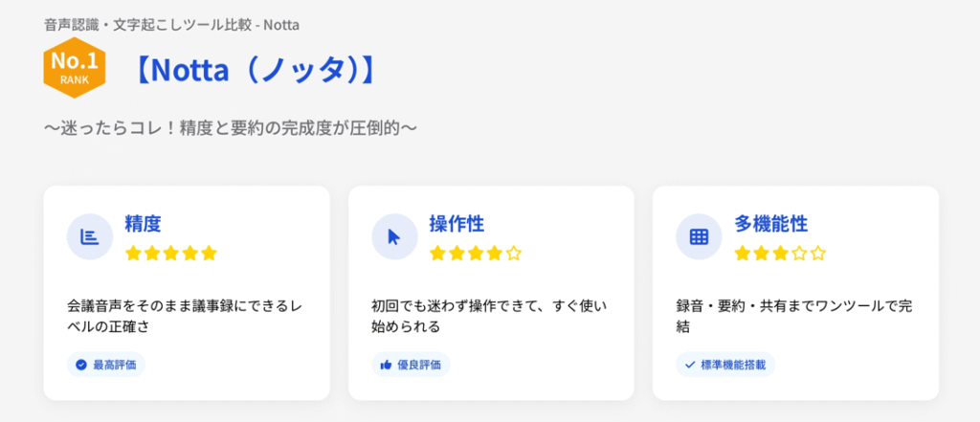Select the 最高評価 badge

coord(106,365)
